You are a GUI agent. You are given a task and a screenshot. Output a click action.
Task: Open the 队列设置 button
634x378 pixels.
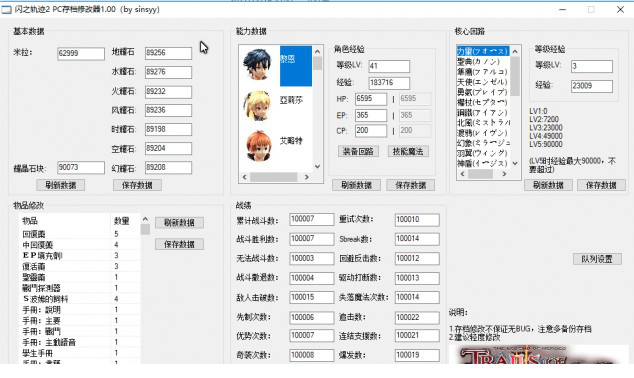pos(597,259)
